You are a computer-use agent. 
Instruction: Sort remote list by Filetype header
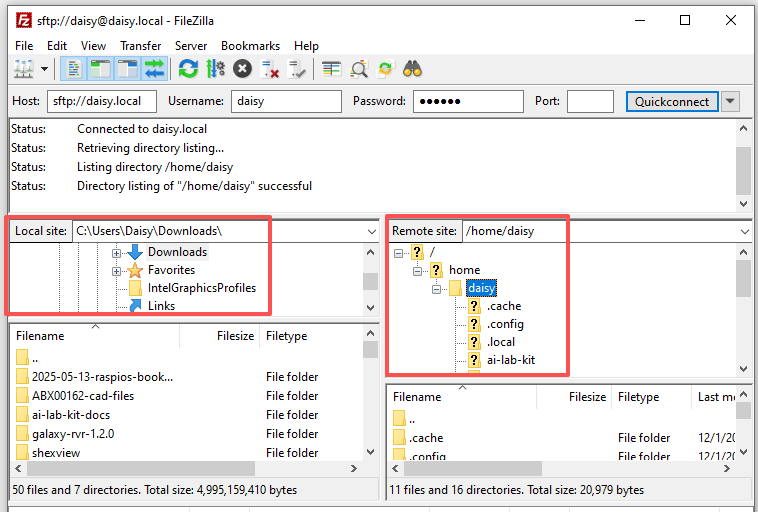pyautogui.click(x=652, y=397)
